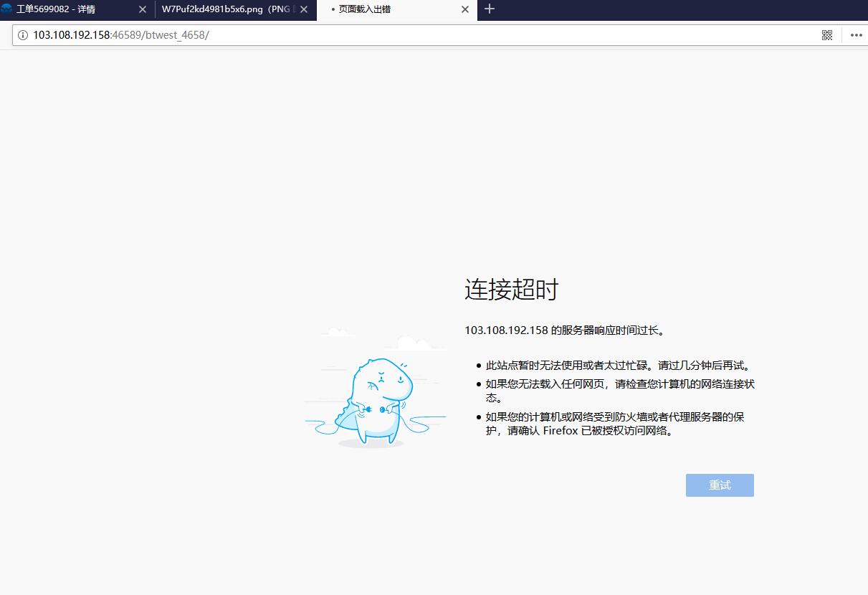This screenshot has height=595, width=868.
Task: Click the unplugged dinosaur illustration
Action: coord(376,401)
